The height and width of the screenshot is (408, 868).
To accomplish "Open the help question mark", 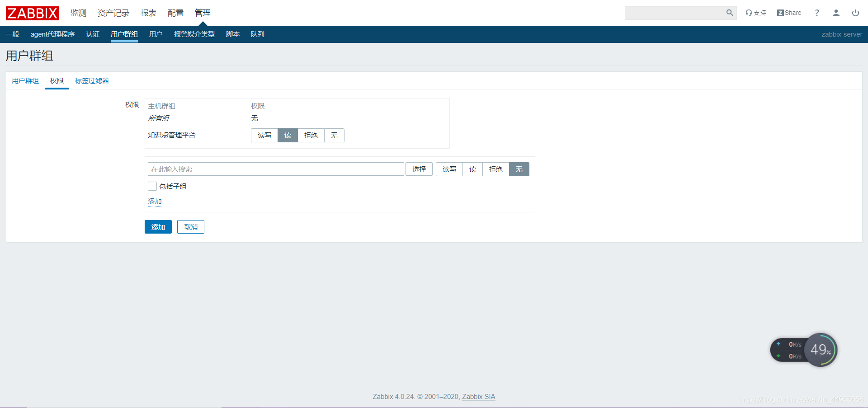I will [817, 13].
